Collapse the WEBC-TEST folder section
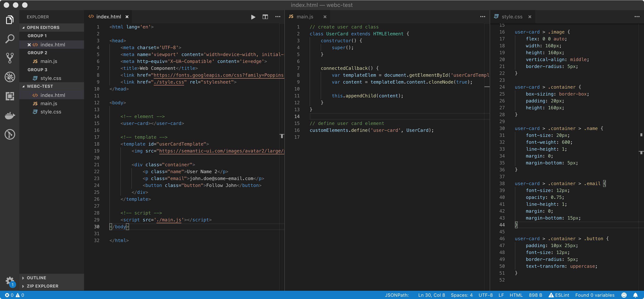 pyautogui.click(x=40, y=86)
